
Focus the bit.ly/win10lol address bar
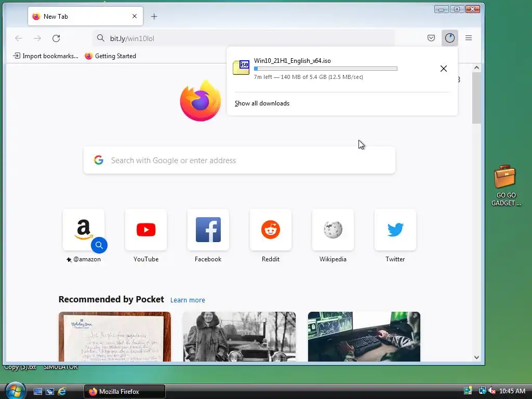(x=244, y=38)
